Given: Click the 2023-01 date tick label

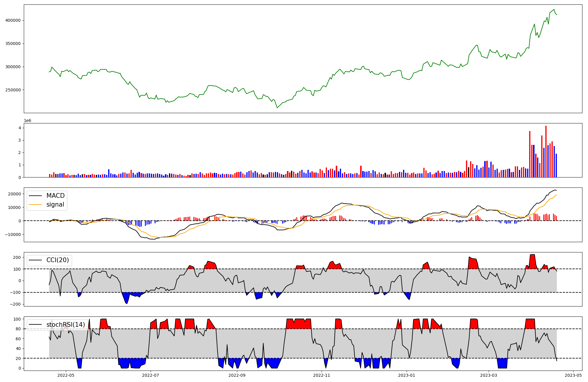Looking at the screenshot, I should pyautogui.click(x=407, y=375).
